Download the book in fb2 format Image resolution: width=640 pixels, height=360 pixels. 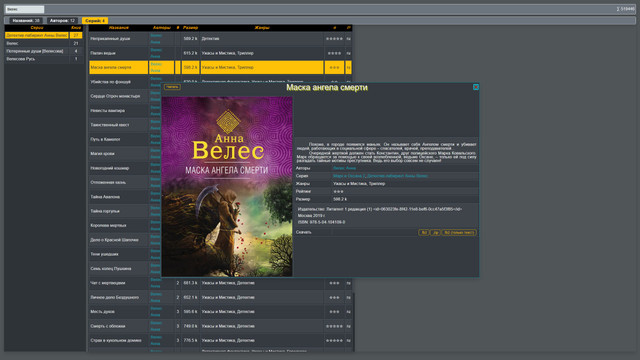(x=424, y=232)
